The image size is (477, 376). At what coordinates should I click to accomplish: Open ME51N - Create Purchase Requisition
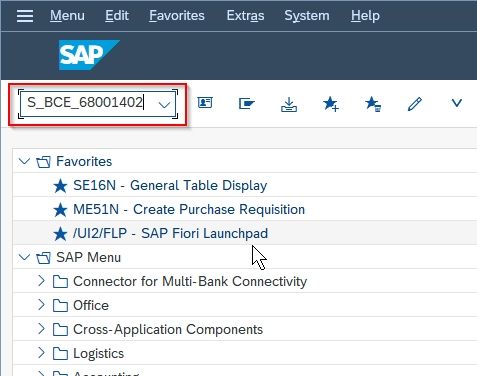(189, 210)
